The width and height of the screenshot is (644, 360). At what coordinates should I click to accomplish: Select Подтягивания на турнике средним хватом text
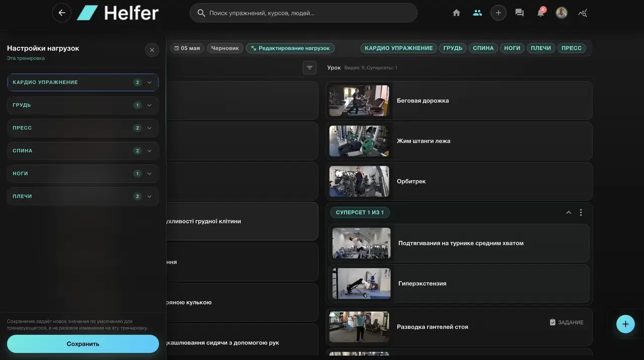(x=461, y=243)
